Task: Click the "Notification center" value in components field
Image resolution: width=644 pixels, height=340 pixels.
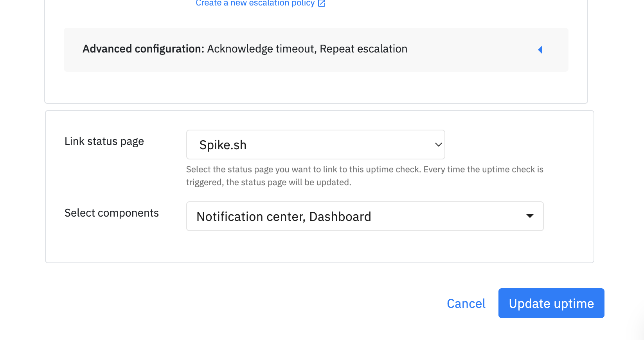Action: click(250, 217)
